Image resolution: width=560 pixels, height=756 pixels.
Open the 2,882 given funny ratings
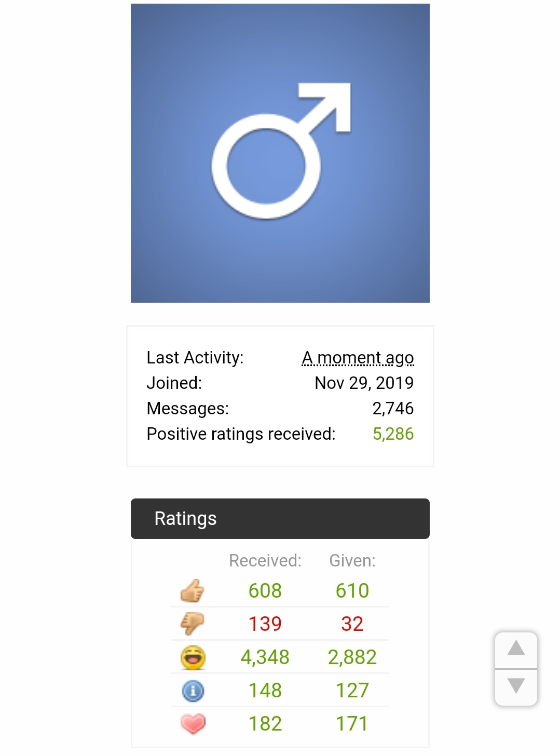coord(352,657)
